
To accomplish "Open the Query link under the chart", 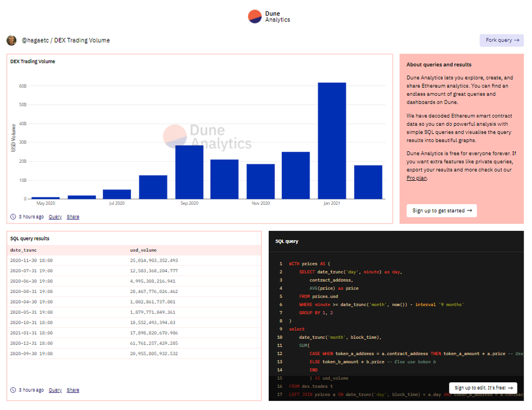I will (x=55, y=217).
